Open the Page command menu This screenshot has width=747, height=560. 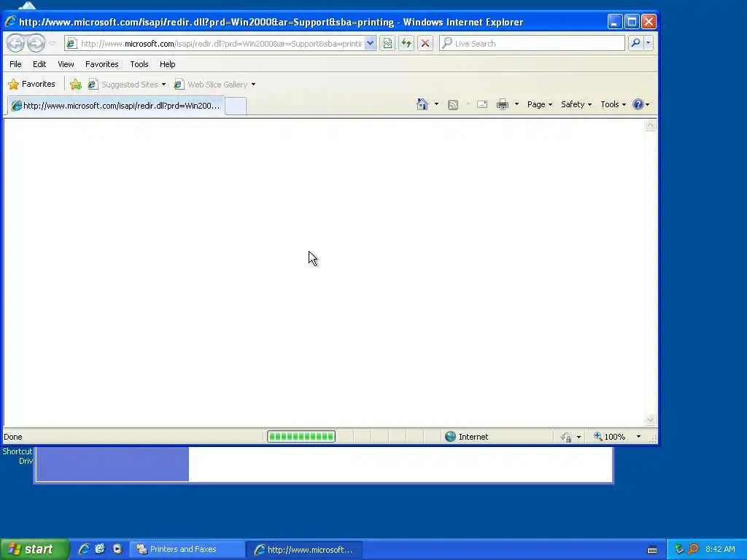(x=540, y=104)
